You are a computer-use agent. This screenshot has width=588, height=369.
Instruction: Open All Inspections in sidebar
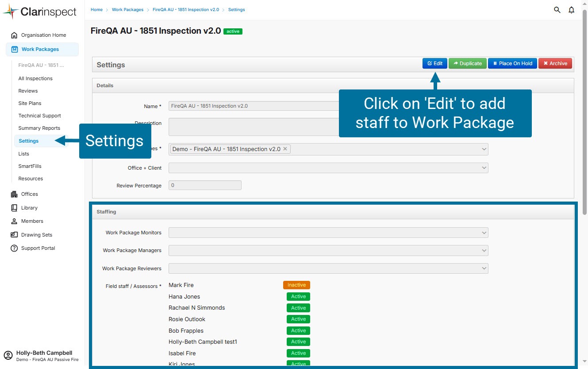click(35, 78)
